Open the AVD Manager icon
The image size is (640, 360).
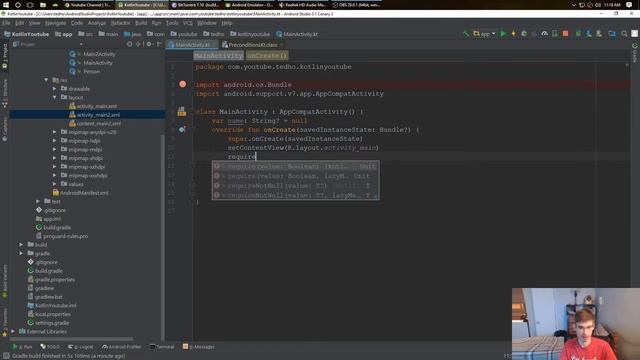click(x=589, y=34)
